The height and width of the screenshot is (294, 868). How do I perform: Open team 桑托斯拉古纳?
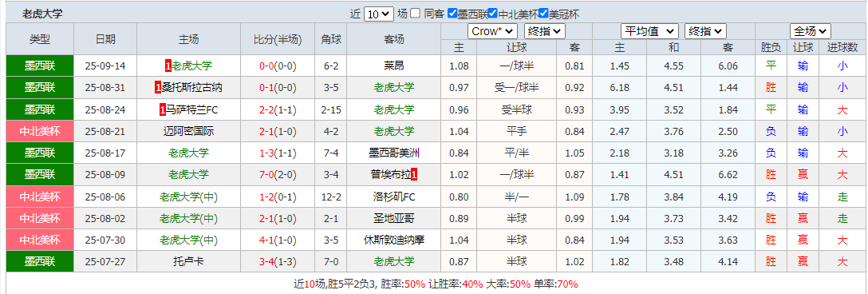[x=191, y=88]
